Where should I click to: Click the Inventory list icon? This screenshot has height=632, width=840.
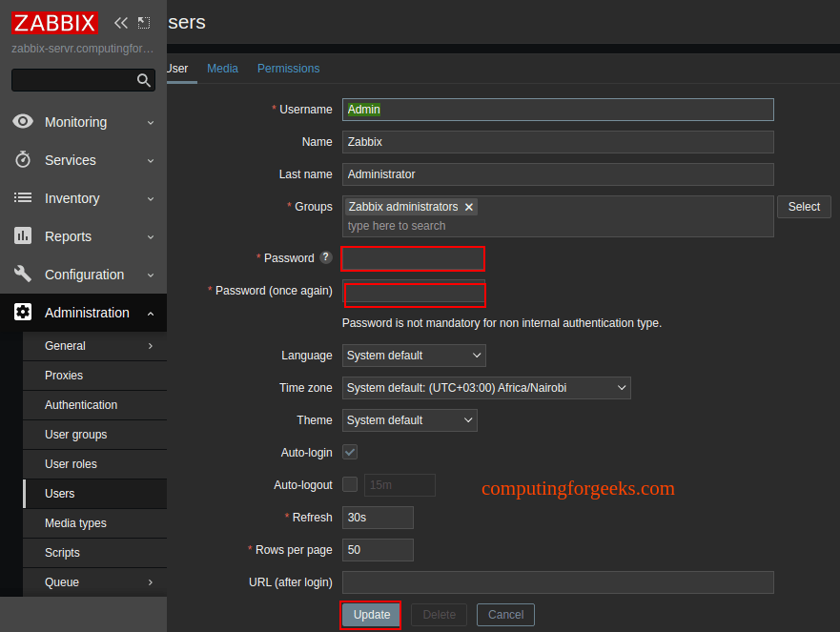23,197
